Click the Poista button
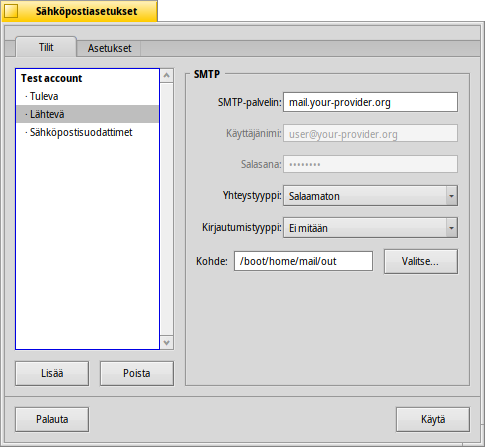Viewport: 485px width, 447px height. (x=137, y=373)
